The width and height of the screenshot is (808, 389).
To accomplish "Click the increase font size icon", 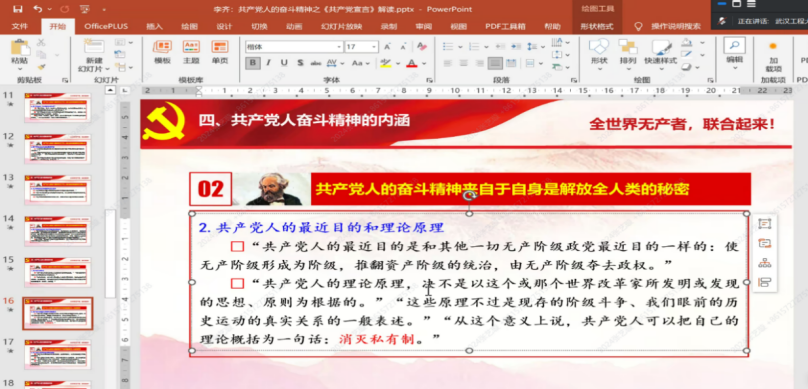I will 388,47.
